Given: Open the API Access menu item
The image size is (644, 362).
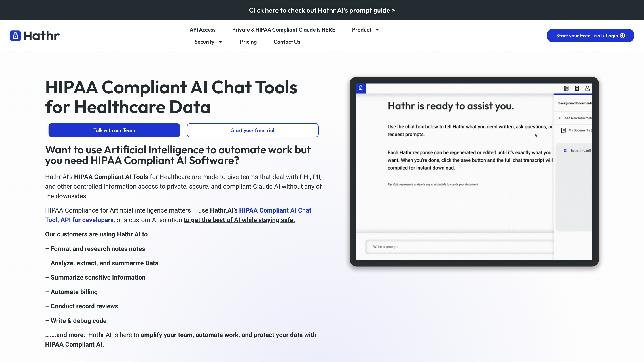Looking at the screenshot, I should (202, 30).
